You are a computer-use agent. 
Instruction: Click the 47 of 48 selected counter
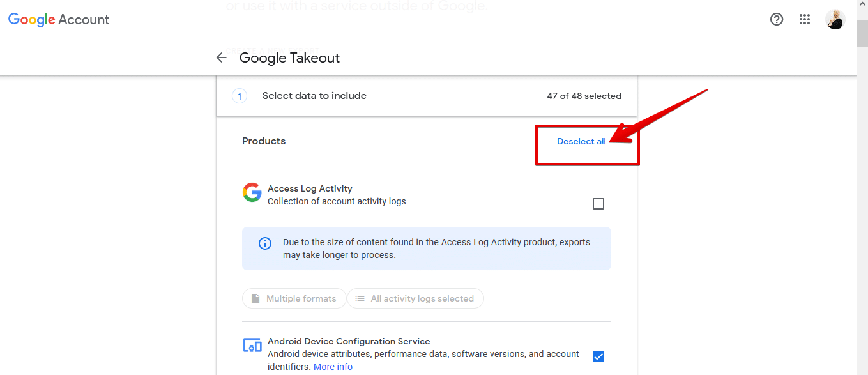coord(584,96)
